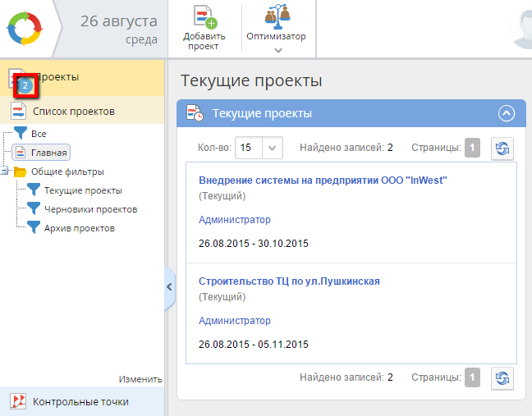Click the projects notification badge showing 2
The height and width of the screenshot is (416, 532).
pyautogui.click(x=25, y=85)
